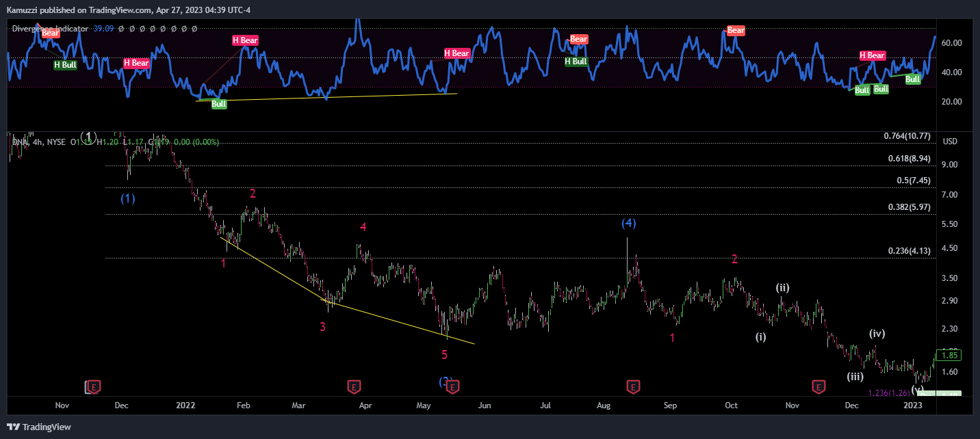Open the earnings E marker between Nov and Dec 2022
The width and height of the screenshot is (980, 439).
point(818,387)
